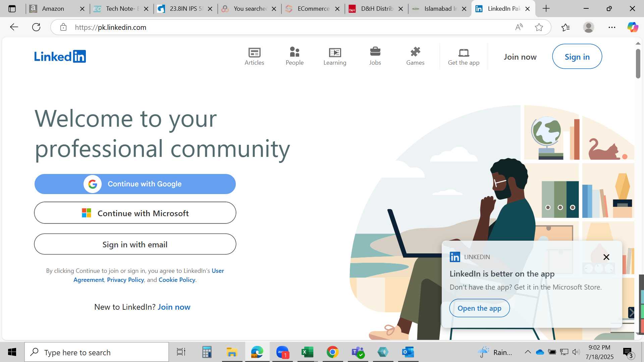Click the browser address bar URL
644x362 pixels.
111,27
